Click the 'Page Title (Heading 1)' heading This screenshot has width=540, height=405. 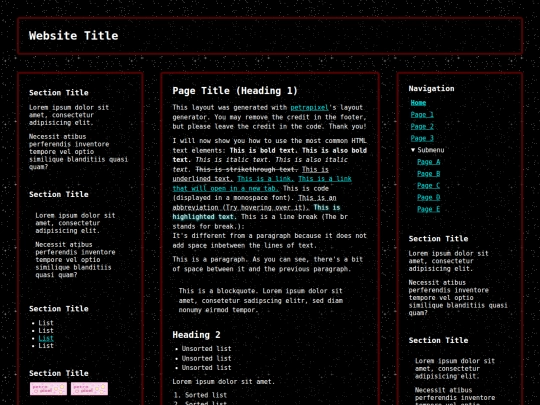[x=235, y=91]
